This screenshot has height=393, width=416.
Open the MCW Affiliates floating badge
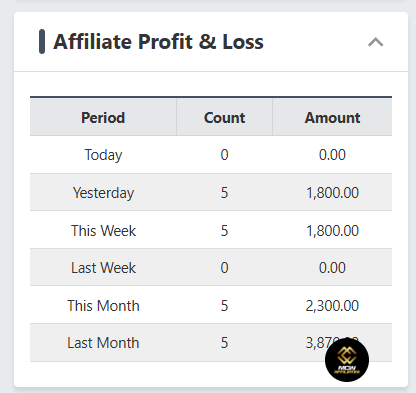pos(347,360)
